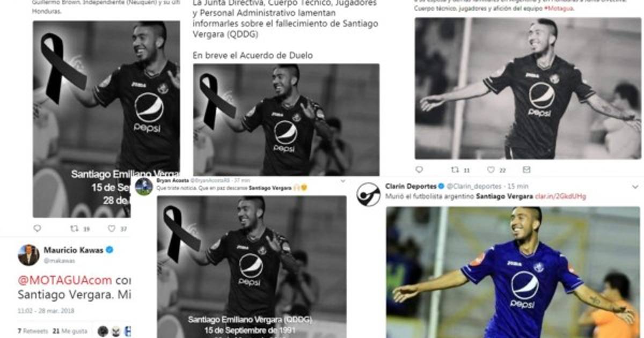Open Bryan Acosta's profile picture

[144, 187]
